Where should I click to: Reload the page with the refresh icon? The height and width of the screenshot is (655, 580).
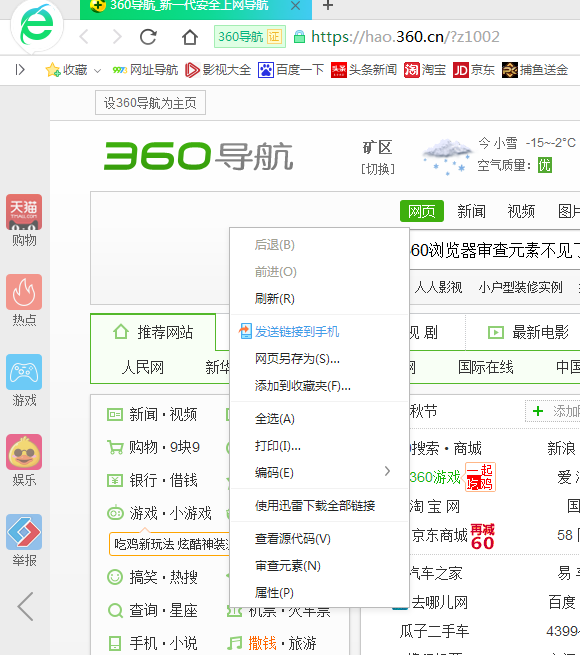click(148, 37)
